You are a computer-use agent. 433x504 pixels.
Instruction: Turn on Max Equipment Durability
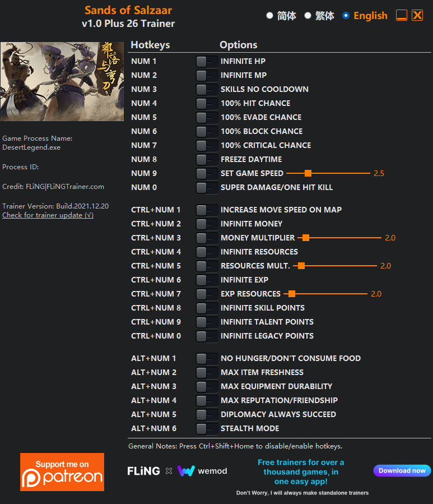pyautogui.click(x=207, y=387)
